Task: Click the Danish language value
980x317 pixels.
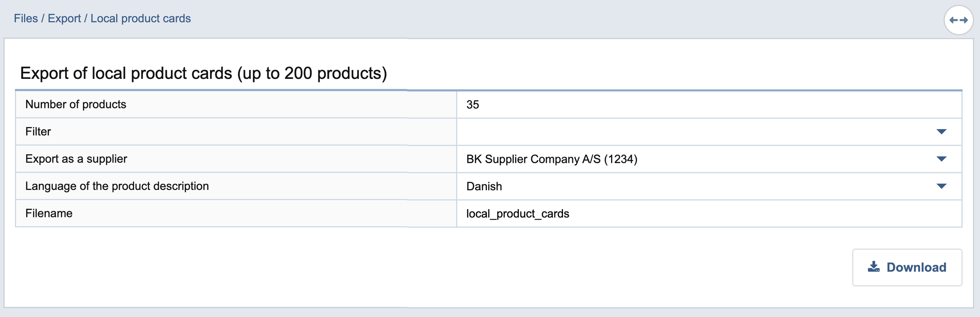Action: click(484, 186)
